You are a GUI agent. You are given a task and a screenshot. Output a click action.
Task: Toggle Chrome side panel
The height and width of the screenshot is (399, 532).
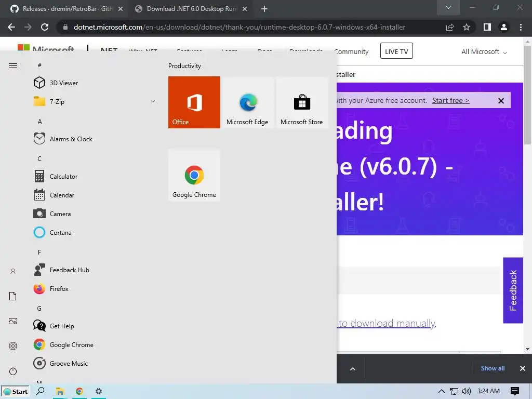(x=487, y=27)
